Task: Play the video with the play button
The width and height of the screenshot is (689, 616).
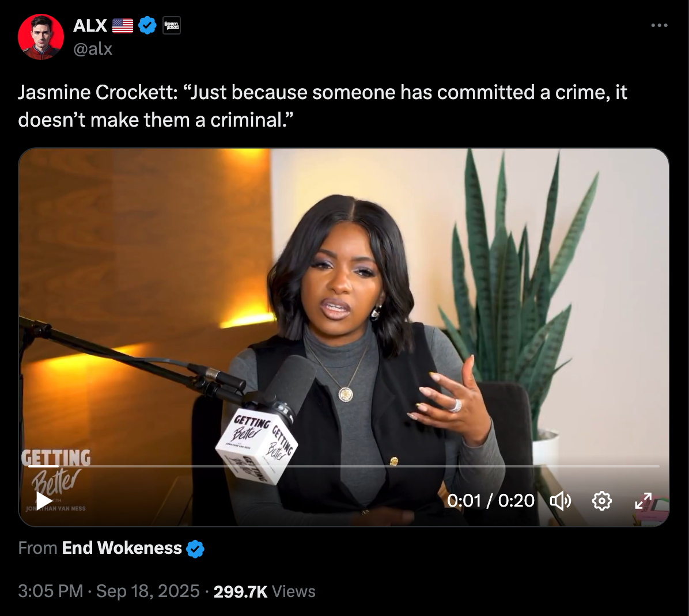Action: point(44,501)
